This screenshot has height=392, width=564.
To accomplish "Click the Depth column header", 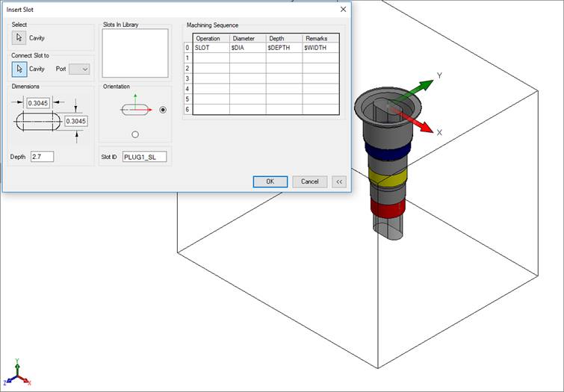I will [x=284, y=38].
